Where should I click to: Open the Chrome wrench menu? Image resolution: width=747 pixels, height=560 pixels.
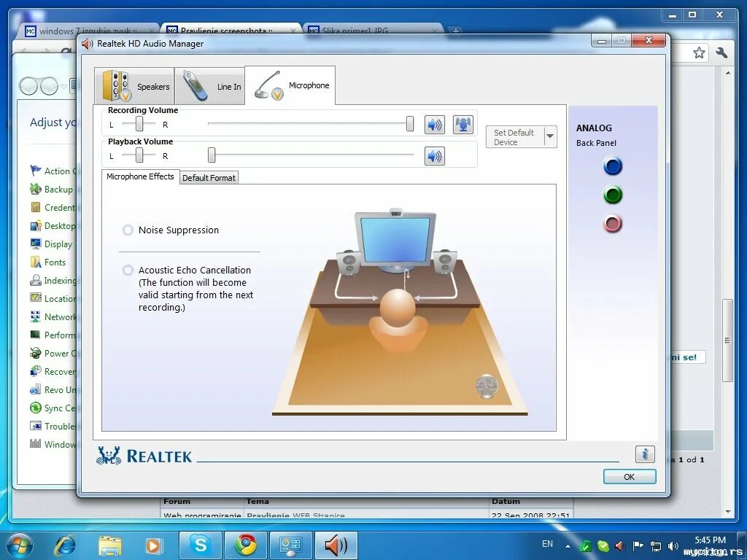click(721, 52)
